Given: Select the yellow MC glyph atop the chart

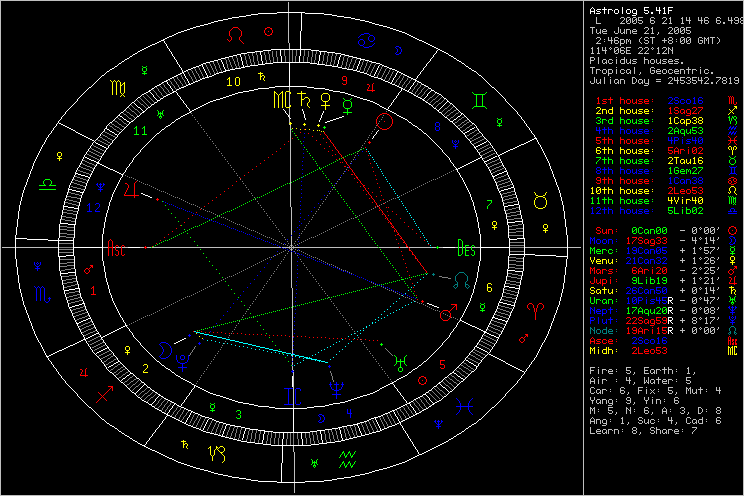Looking at the screenshot, I should coord(297,100).
